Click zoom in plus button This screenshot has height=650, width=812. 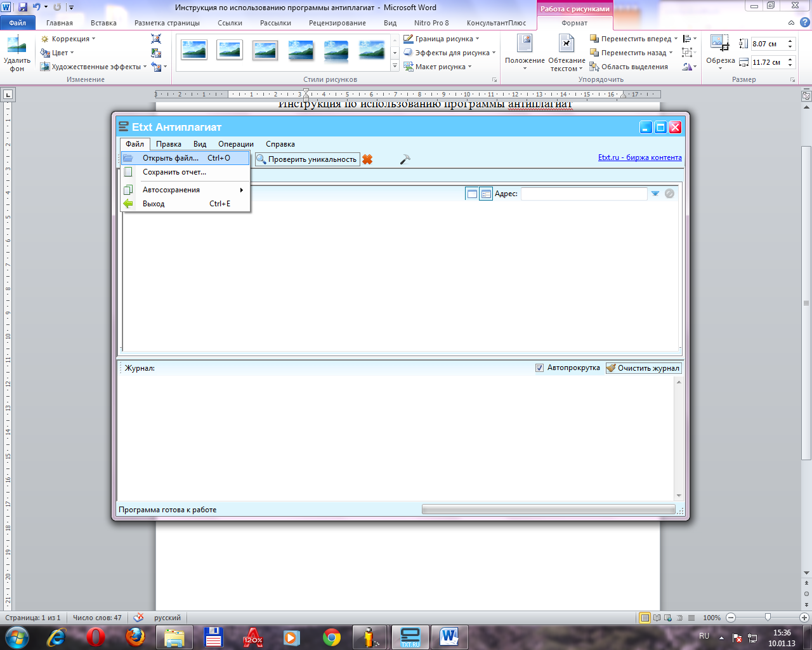tap(805, 618)
